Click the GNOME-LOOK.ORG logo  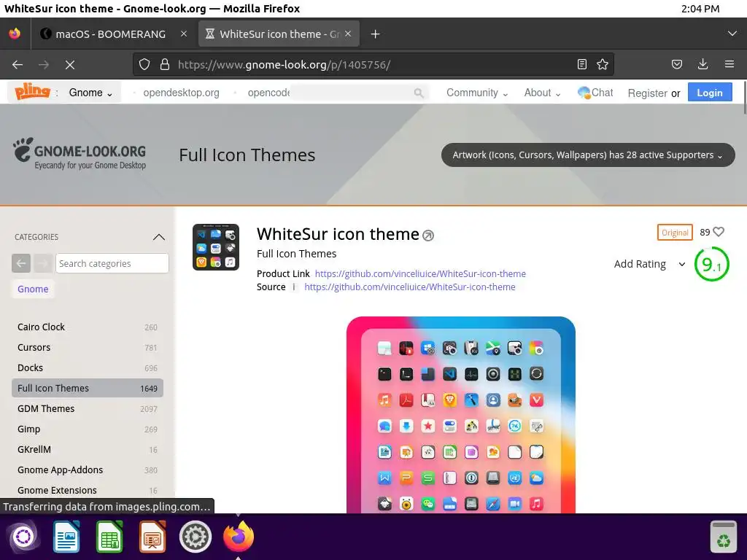click(x=80, y=155)
